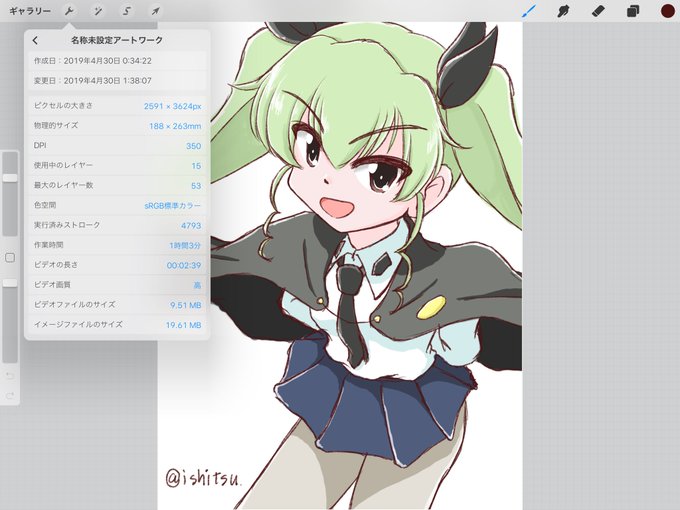Tap the layers in use value 15
The height and width of the screenshot is (510, 680).
click(x=196, y=166)
